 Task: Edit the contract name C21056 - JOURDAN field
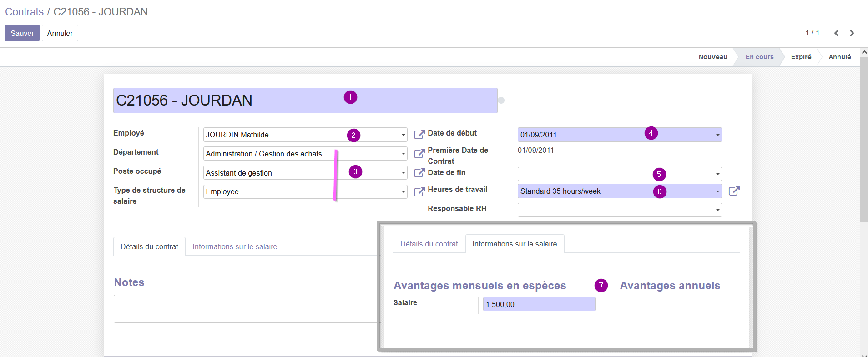click(x=305, y=101)
